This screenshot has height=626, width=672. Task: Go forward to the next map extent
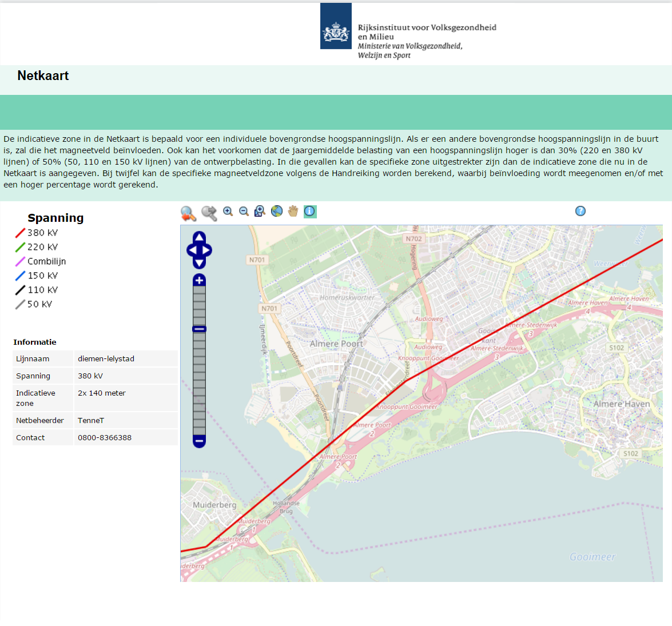pos(209,213)
